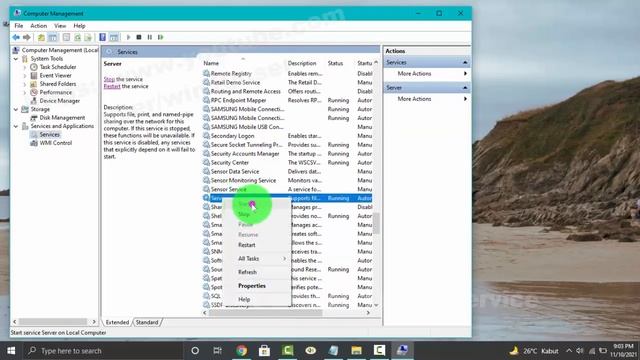Collapse the Server section in Actions pane
This screenshot has width=640, height=360.
coord(465,88)
